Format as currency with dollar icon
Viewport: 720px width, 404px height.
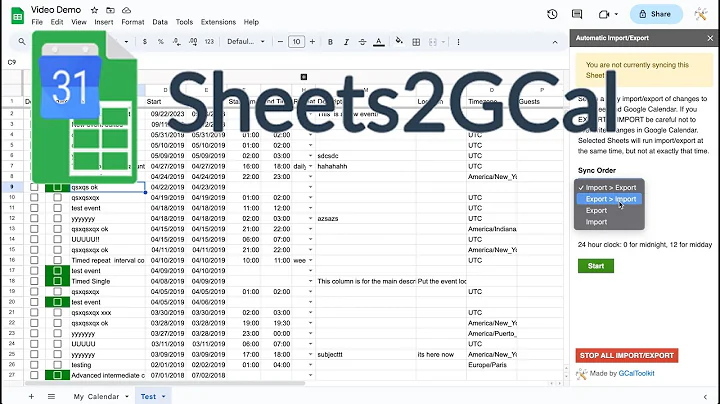click(x=145, y=42)
